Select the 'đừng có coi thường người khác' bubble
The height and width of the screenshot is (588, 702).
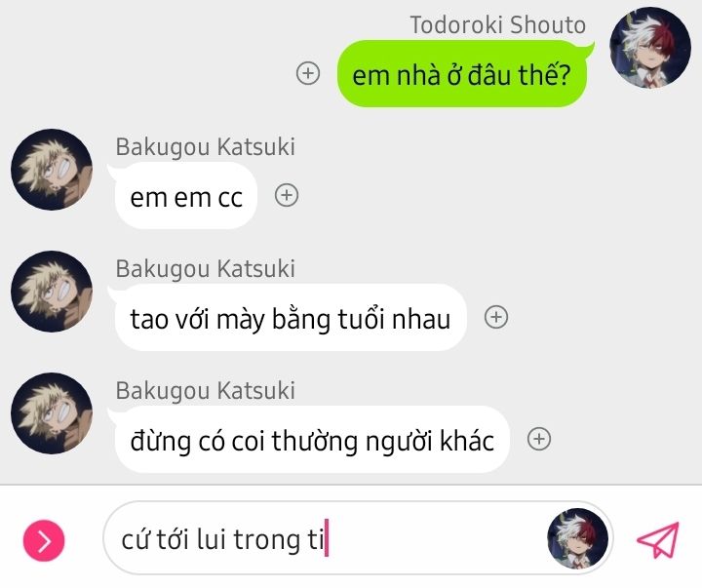click(312, 440)
